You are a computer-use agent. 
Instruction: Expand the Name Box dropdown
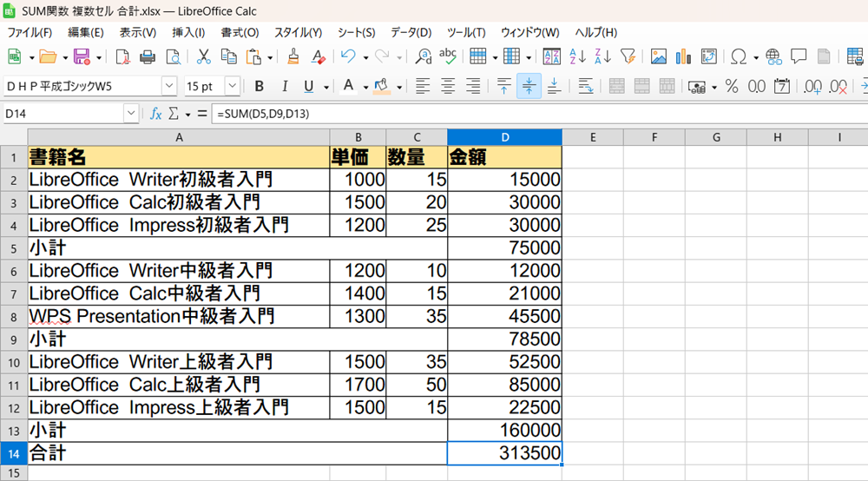pyautogui.click(x=131, y=114)
